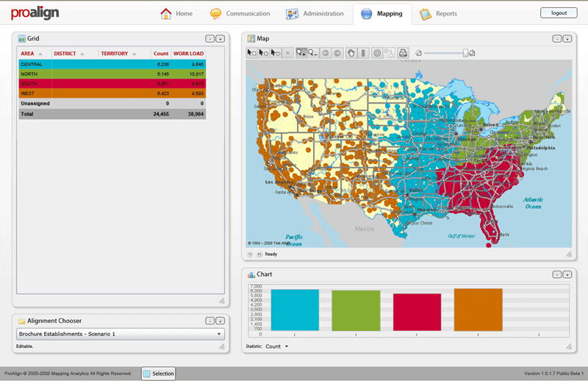Collapse the Grid panel with minus button
This screenshot has width=588, height=381.
click(209, 38)
